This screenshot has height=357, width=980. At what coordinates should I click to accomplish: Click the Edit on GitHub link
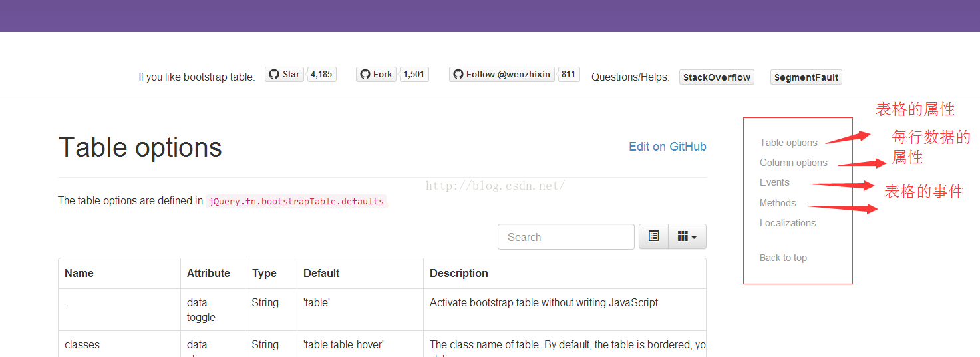tap(667, 147)
